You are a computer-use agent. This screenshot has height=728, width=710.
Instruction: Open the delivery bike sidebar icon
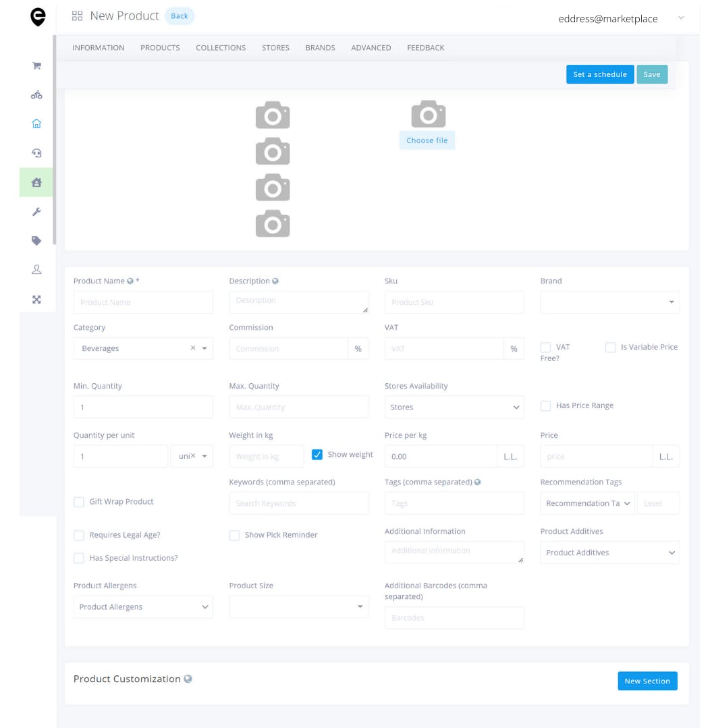(x=36, y=95)
